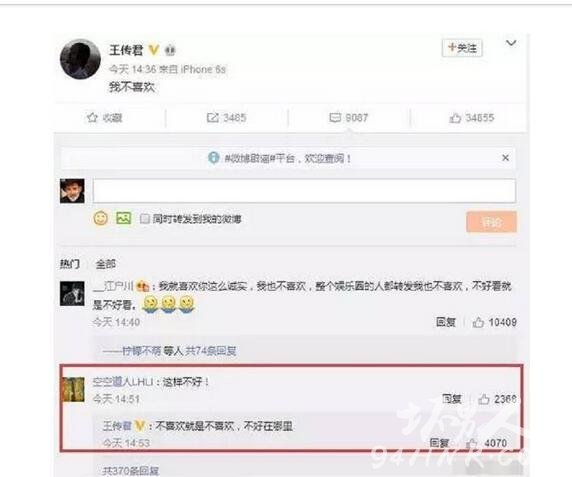The height and width of the screenshot is (477, 572).
Task: Toggle the 同时转发到我的微博 checkbox
Action: [145, 219]
